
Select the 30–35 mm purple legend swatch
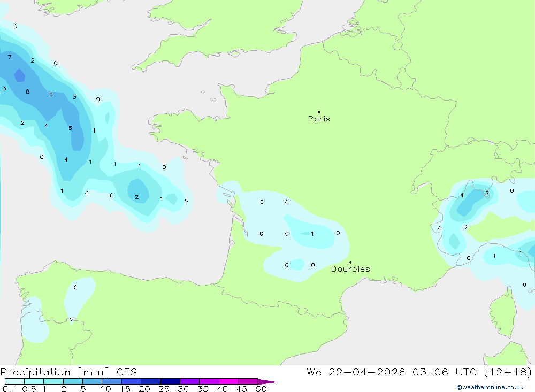coord(189,381)
